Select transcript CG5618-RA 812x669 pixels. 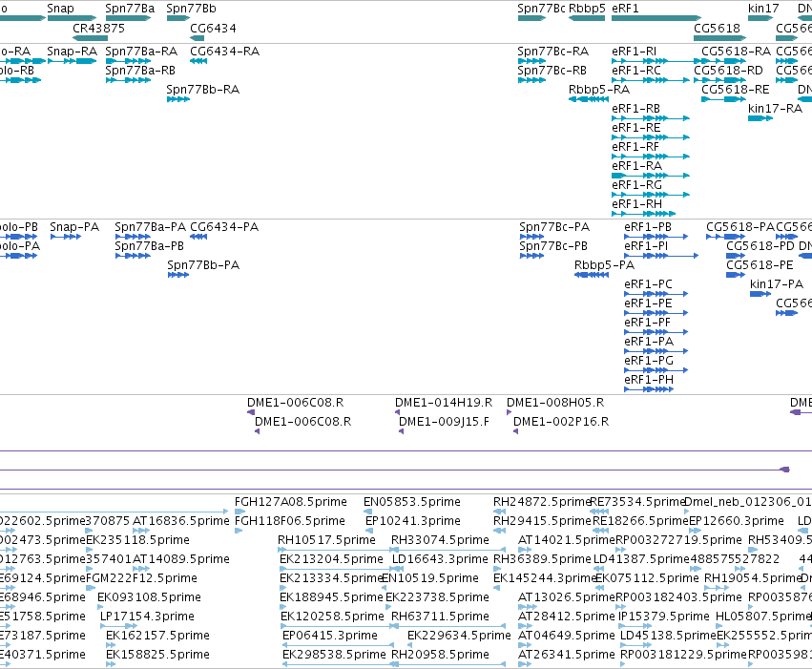(723, 61)
